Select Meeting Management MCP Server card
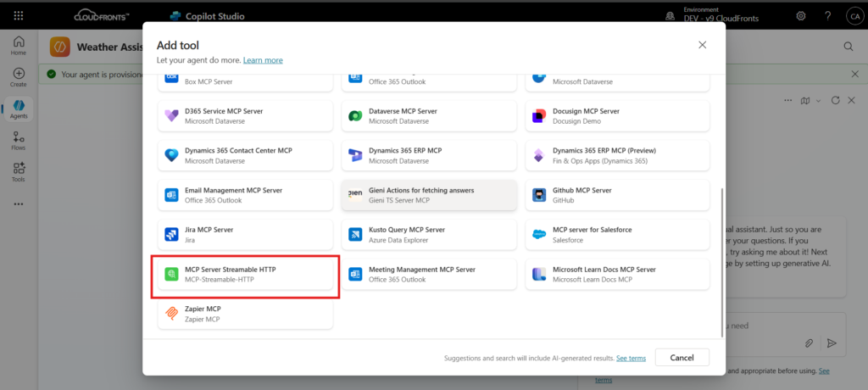The height and width of the screenshot is (390, 868). 429,274
